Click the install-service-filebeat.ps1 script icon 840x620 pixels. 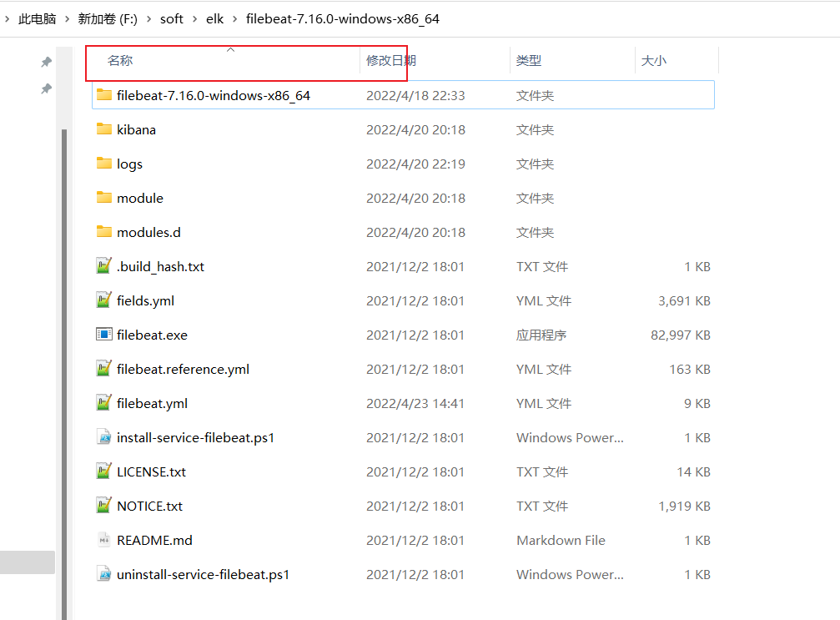[104, 438]
